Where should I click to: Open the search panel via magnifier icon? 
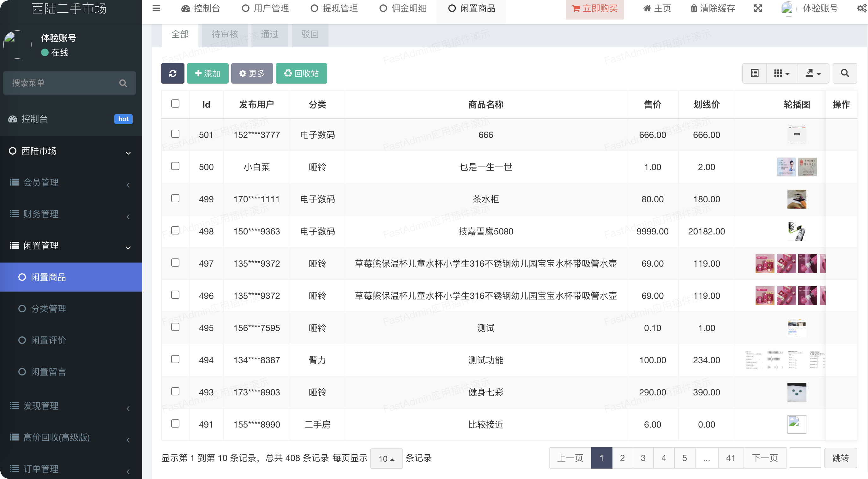click(844, 73)
